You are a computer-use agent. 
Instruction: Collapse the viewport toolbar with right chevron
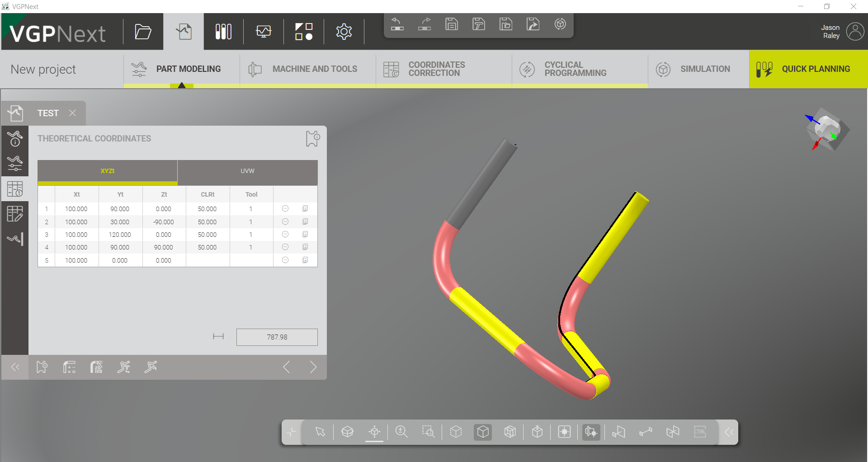729,432
